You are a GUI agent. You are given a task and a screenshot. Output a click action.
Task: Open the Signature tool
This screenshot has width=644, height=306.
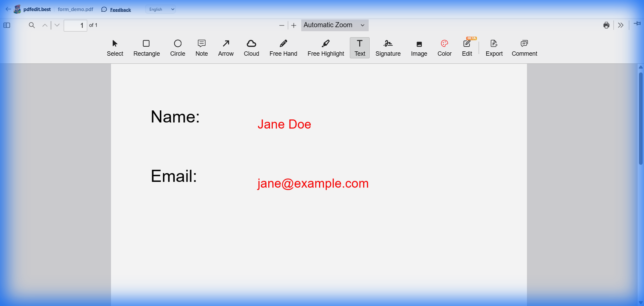388,48
